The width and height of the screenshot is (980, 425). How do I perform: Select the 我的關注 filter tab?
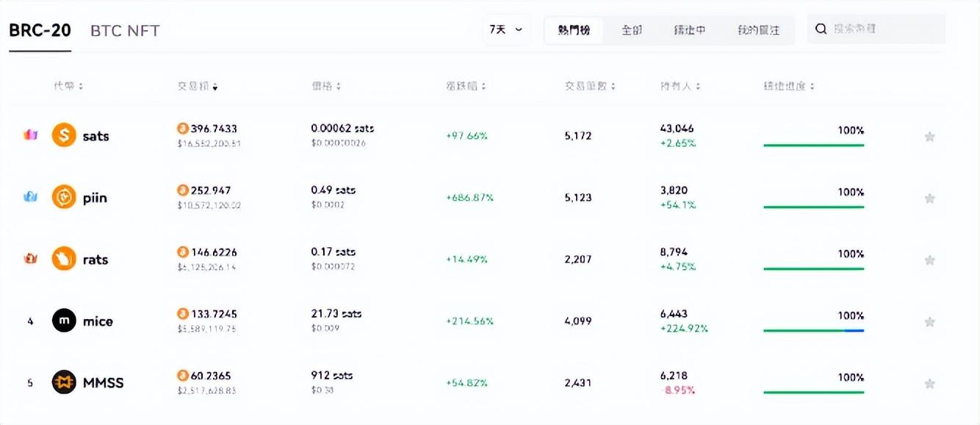coord(759,30)
